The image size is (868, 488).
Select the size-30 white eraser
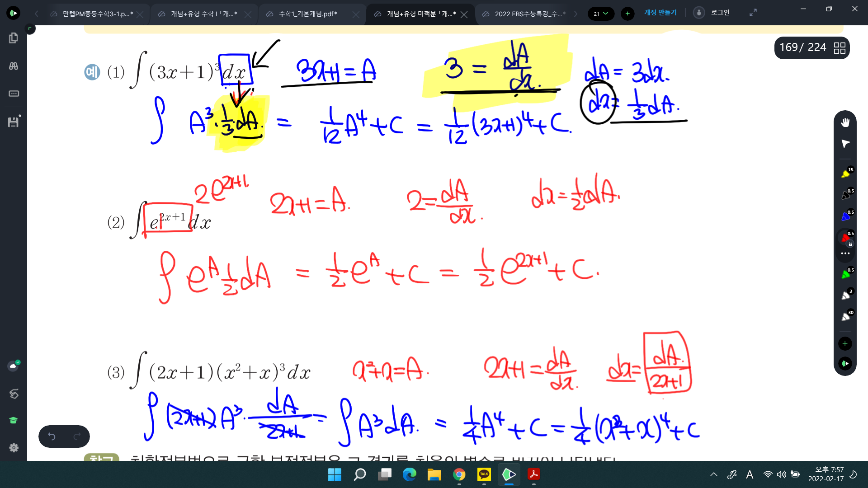(x=845, y=317)
